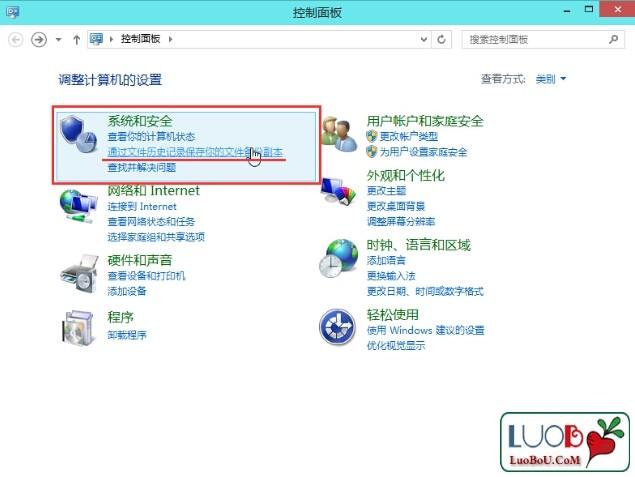
Task: Click the search magnifier icon
Action: tap(614, 39)
